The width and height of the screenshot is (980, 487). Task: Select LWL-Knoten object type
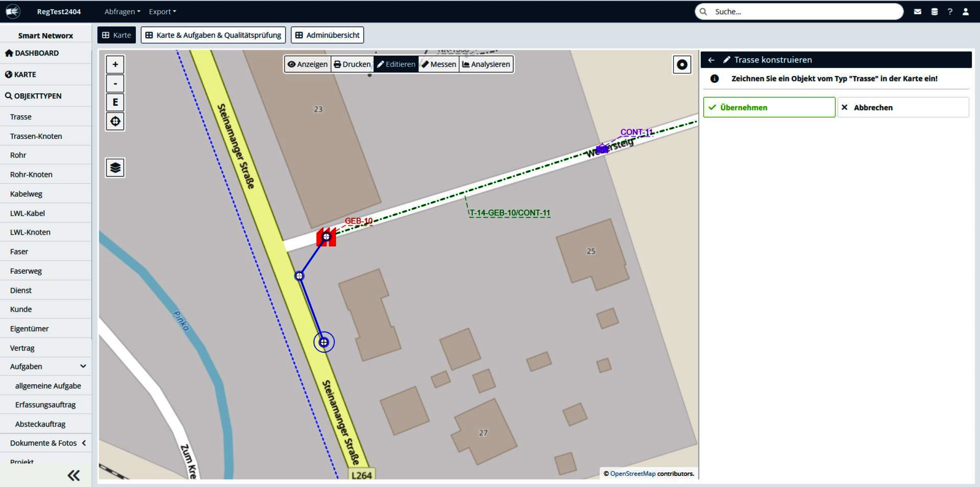coord(46,232)
